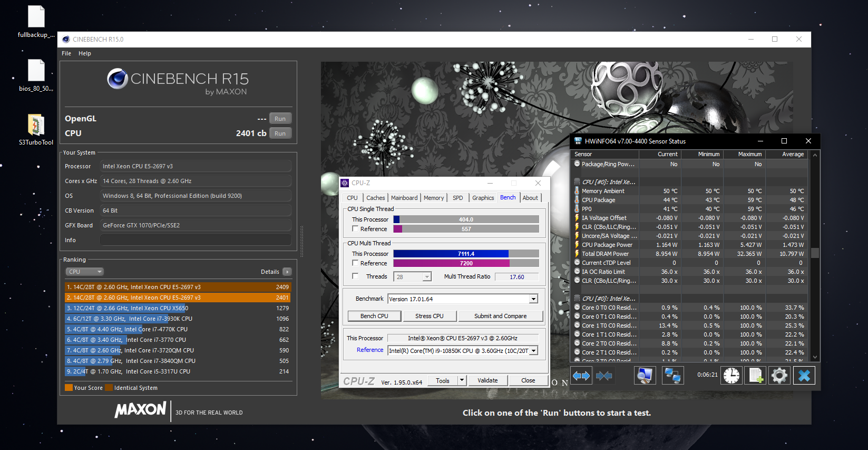Run the Cinebench OpenGL test
868x450 pixels.
[280, 119]
